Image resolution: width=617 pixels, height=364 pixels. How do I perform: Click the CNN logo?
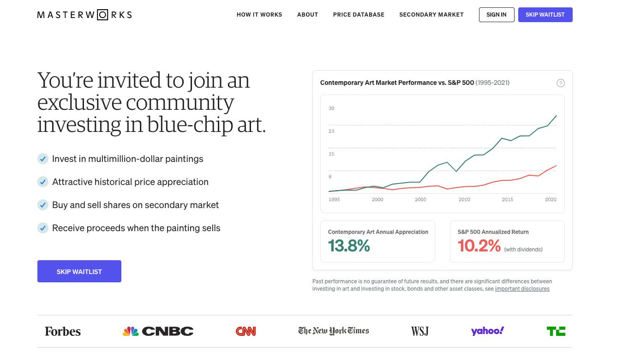click(246, 331)
